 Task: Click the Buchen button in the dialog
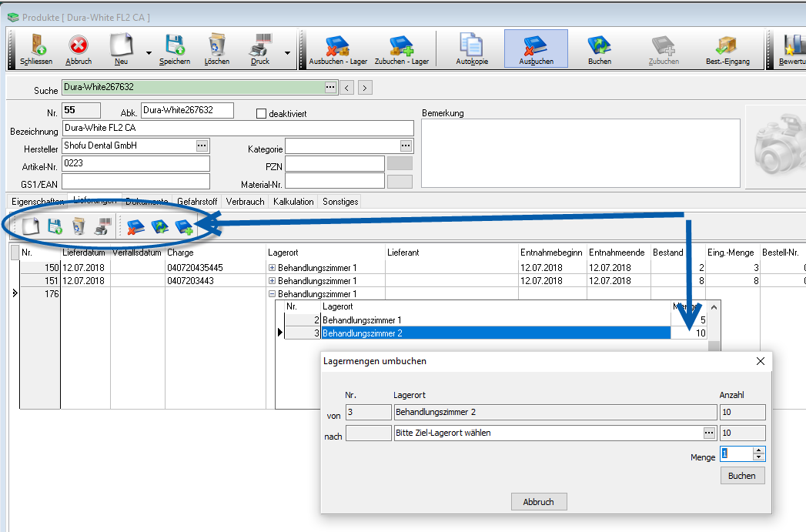(742, 476)
